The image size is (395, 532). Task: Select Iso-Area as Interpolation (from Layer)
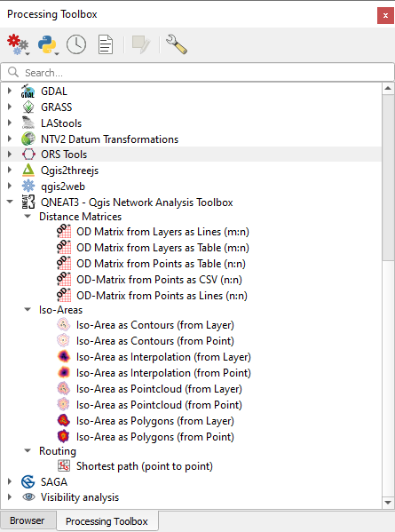point(163,357)
